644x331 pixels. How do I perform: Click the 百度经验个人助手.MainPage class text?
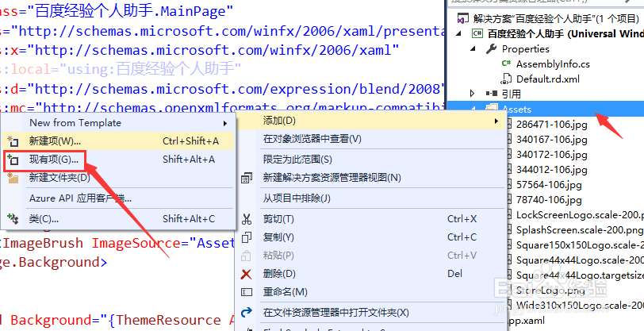click(131, 11)
